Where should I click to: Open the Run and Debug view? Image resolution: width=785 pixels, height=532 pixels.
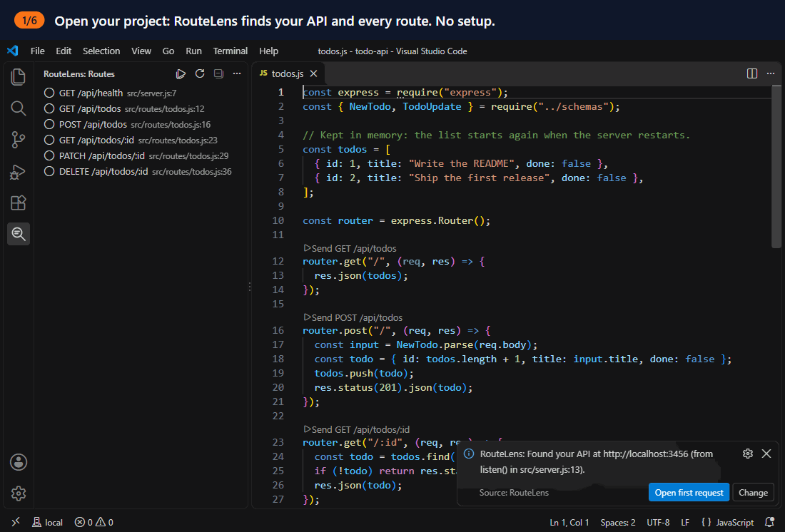(x=18, y=172)
